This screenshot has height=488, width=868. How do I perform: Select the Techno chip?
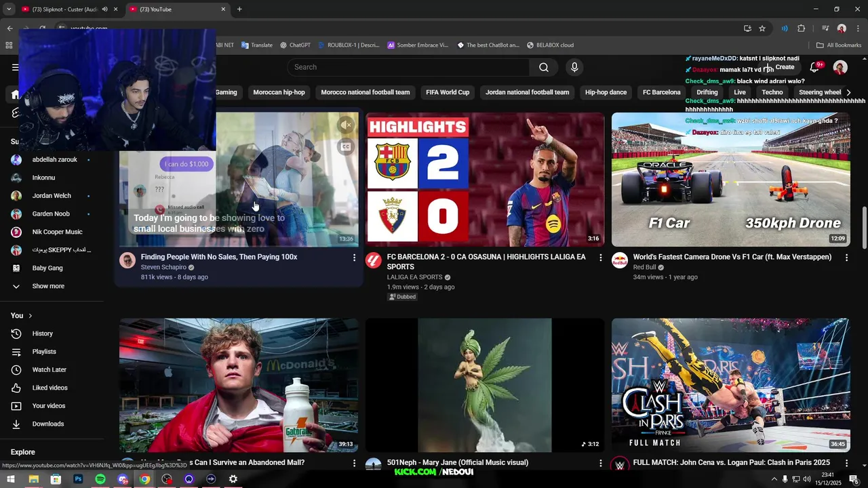[x=772, y=92]
